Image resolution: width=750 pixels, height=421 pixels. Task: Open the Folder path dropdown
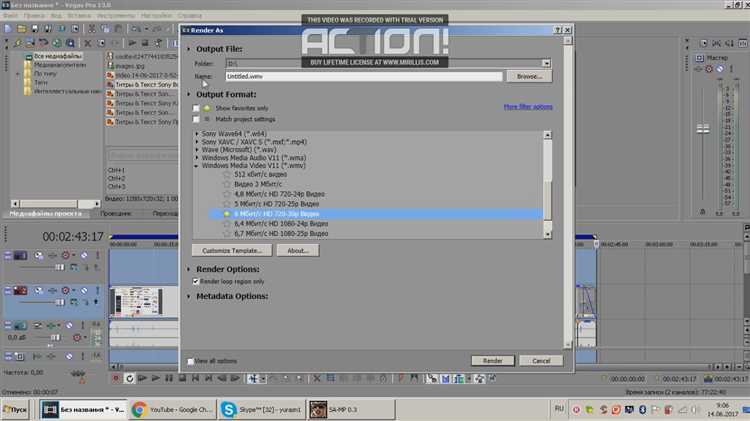pos(546,63)
